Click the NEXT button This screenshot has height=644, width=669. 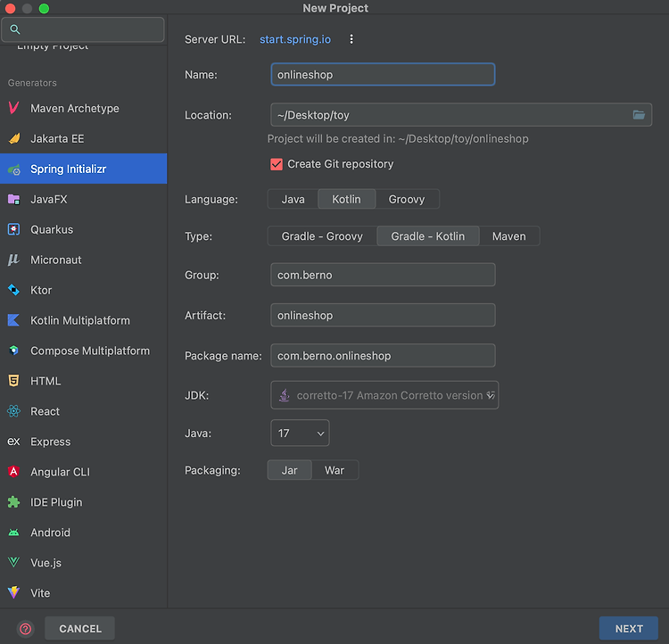tap(629, 628)
